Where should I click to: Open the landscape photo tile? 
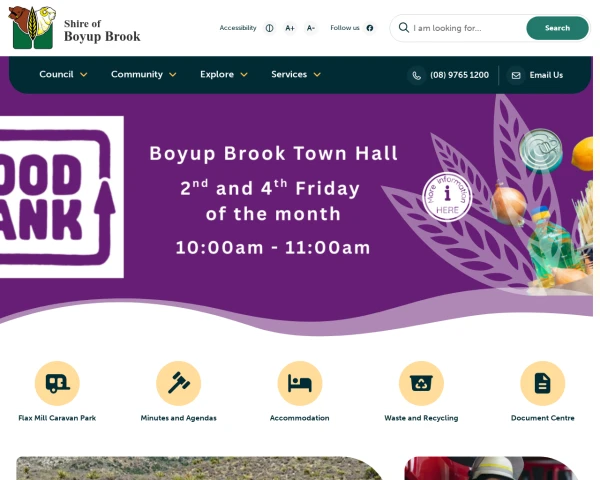199,468
